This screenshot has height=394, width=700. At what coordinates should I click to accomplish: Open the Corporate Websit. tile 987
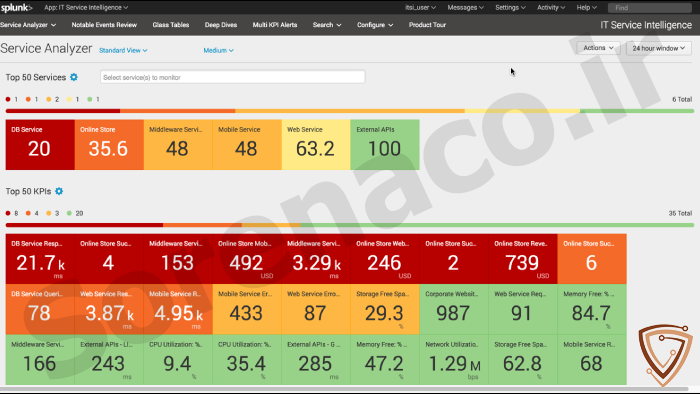[454, 309]
